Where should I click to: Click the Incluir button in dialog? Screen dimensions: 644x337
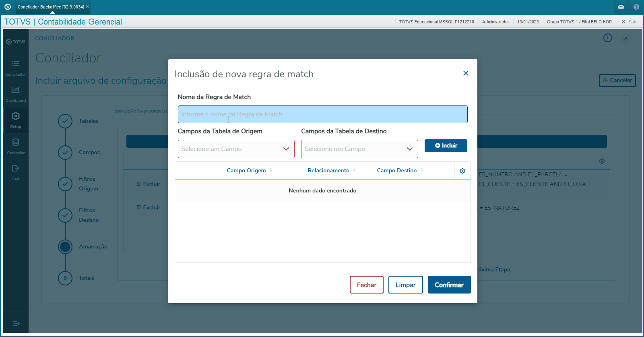[446, 146]
